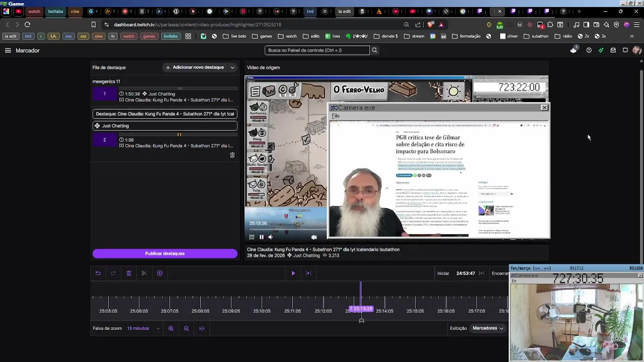Reload the page in the browser
The width and height of the screenshot is (644, 362).
(27, 24)
